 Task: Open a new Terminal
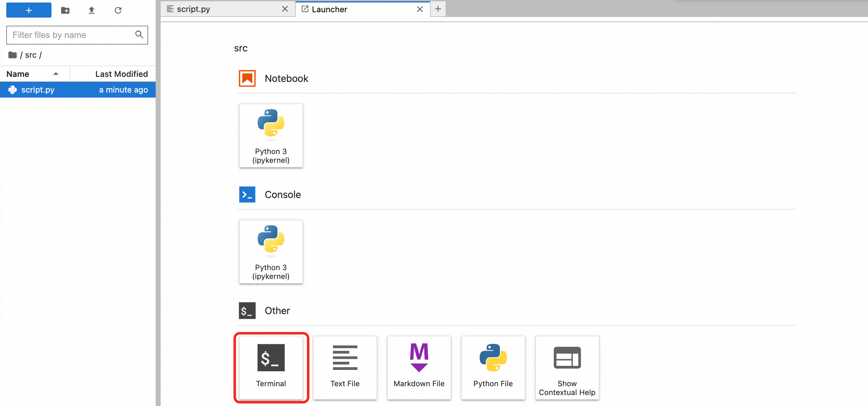[x=271, y=368]
